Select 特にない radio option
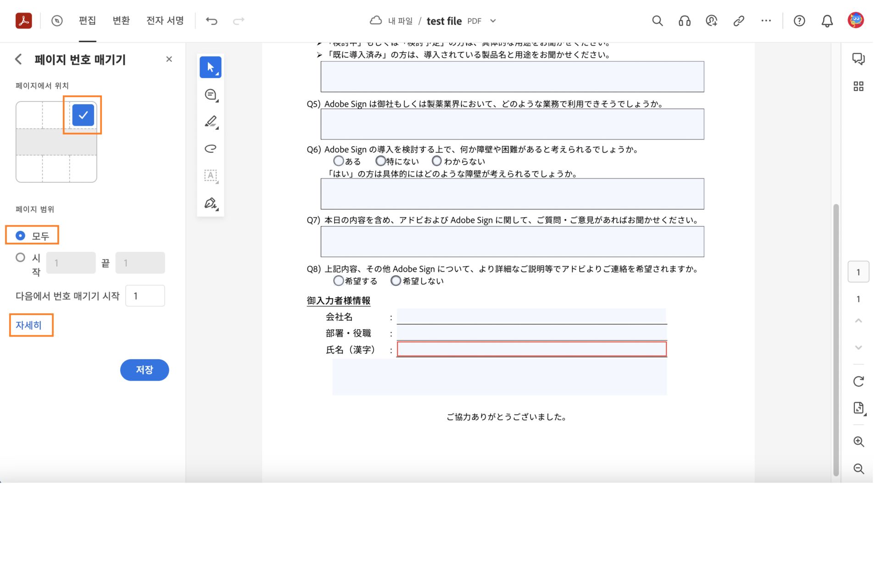881x588 pixels. point(380,161)
